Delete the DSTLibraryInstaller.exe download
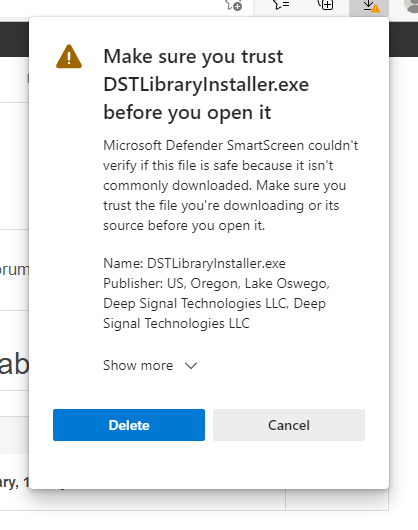The image size is (418, 530). [x=129, y=425]
